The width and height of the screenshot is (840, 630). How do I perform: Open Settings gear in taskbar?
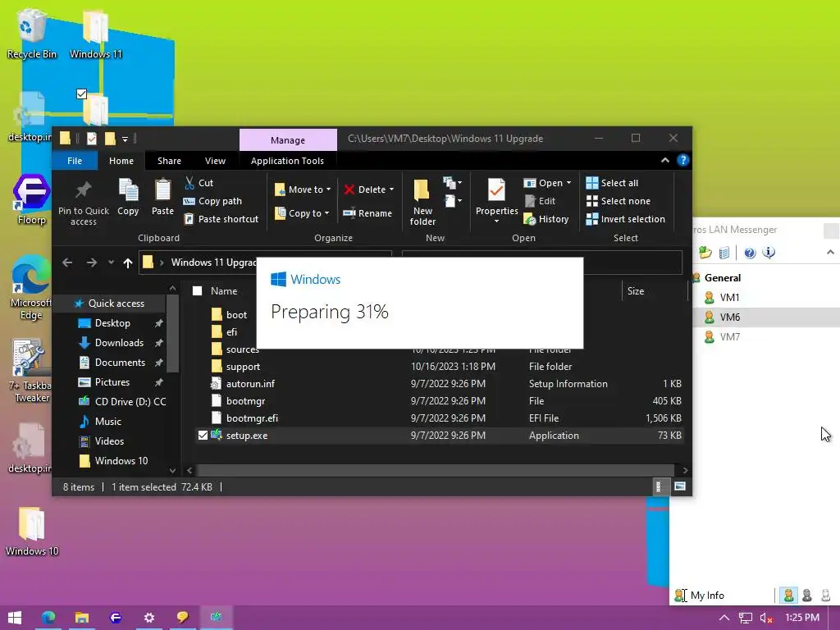(x=149, y=617)
